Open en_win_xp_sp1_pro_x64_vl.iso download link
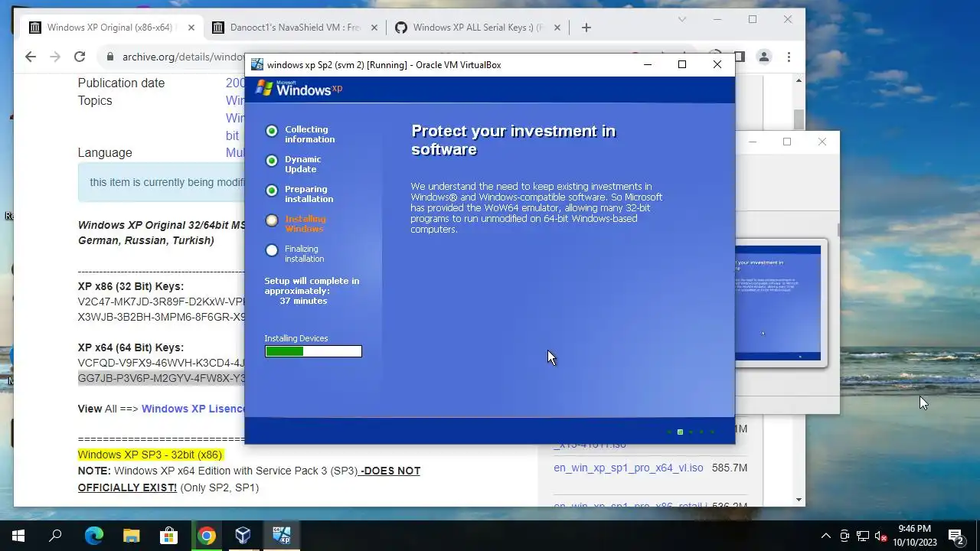 (x=629, y=468)
